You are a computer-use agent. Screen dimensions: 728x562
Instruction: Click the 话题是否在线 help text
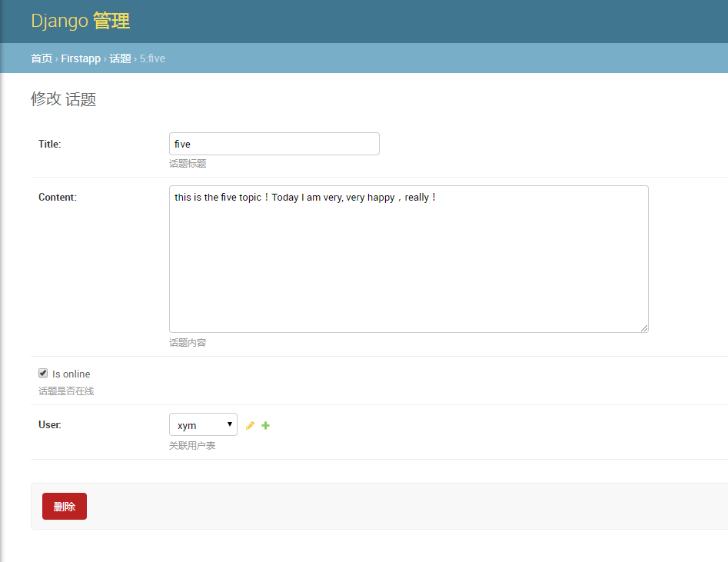66,391
